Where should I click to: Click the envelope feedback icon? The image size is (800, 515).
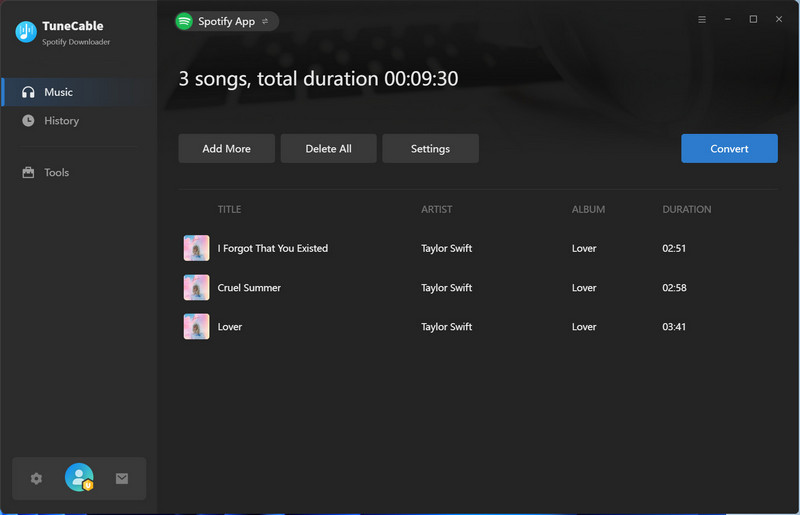coord(122,479)
